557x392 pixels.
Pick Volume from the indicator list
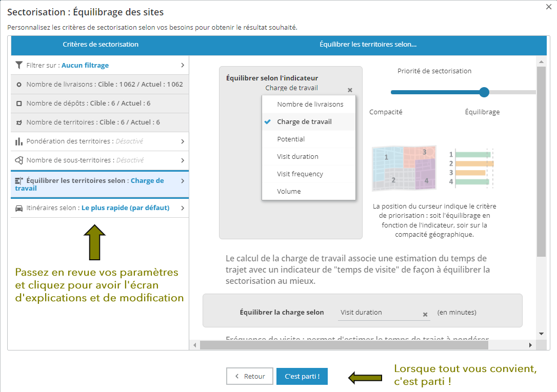(x=289, y=191)
